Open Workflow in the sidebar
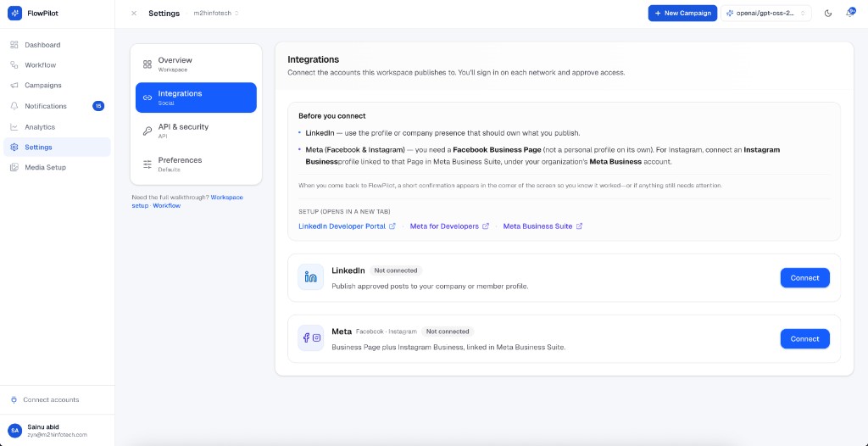The width and height of the screenshot is (868, 446). point(57,64)
